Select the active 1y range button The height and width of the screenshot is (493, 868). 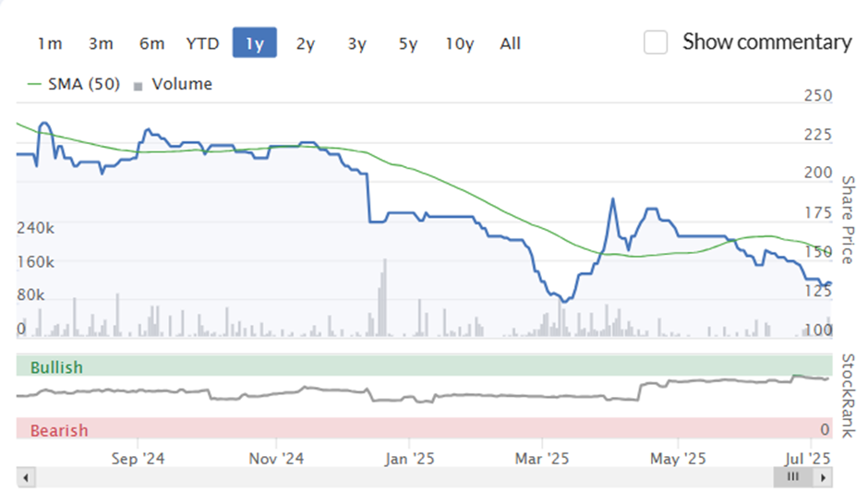pos(255,42)
